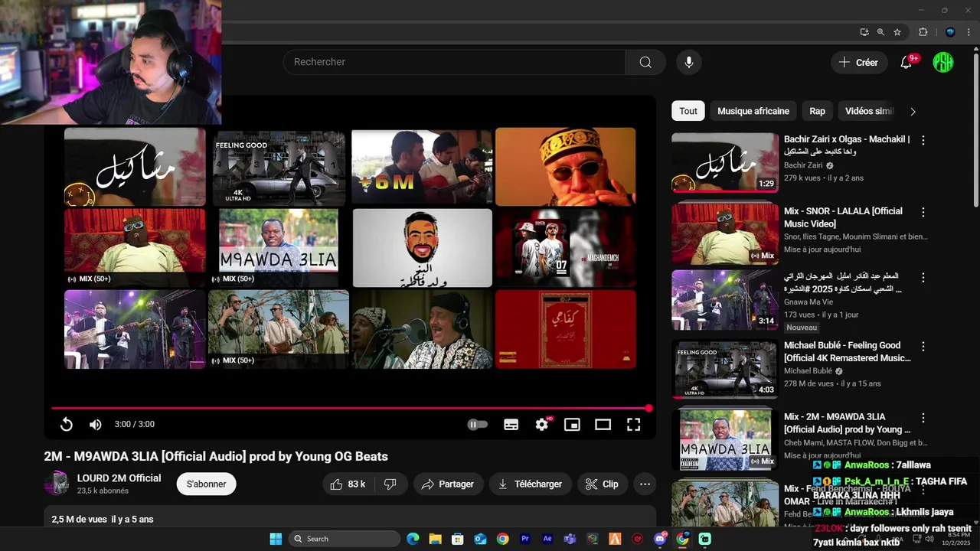The width and height of the screenshot is (980, 551).
Task: Start voice search with the microphone icon
Action: coord(689,62)
